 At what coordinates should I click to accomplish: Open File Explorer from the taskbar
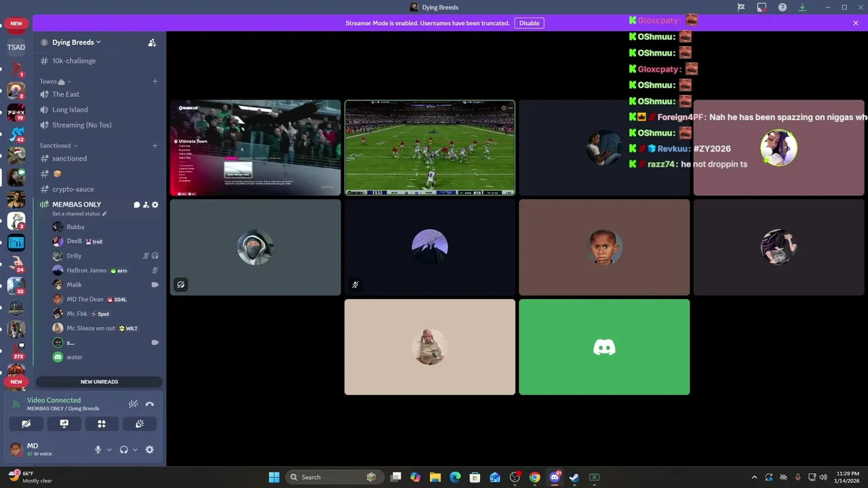click(x=435, y=477)
